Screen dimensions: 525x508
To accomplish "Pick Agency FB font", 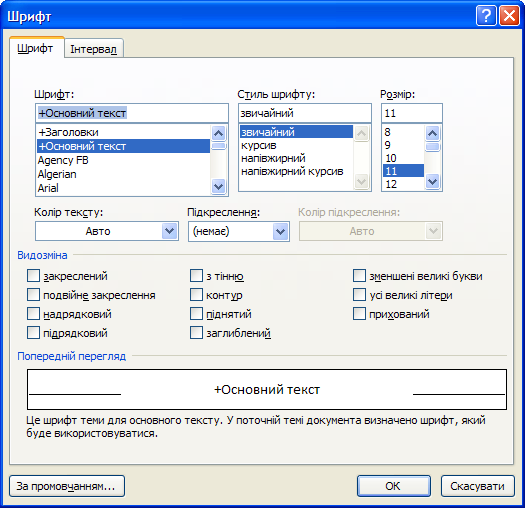I will click(x=123, y=160).
